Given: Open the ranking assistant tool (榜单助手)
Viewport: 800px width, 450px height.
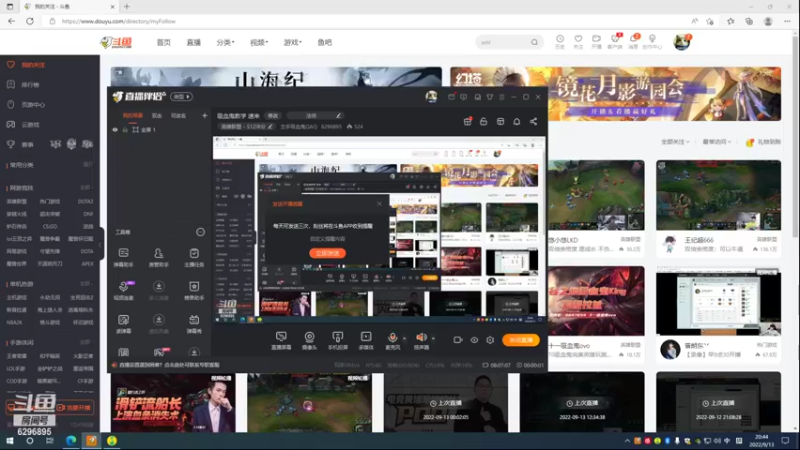Looking at the screenshot, I should (194, 290).
